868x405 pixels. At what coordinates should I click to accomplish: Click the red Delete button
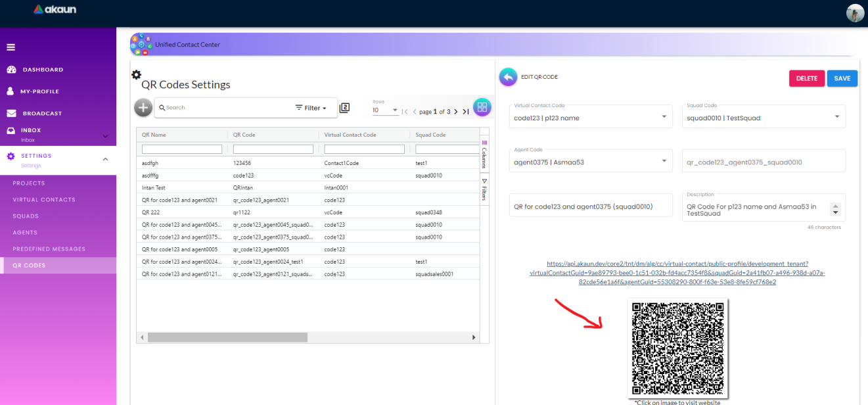[x=806, y=78]
